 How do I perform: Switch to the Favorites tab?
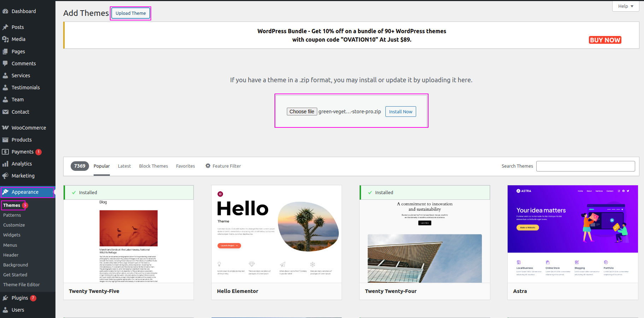[185, 166]
